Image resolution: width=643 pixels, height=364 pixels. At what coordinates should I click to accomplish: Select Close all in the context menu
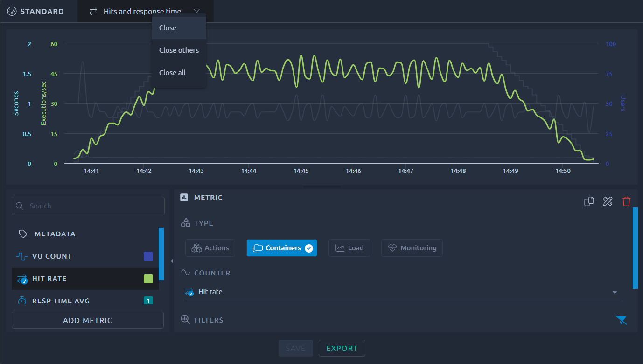pos(179,73)
